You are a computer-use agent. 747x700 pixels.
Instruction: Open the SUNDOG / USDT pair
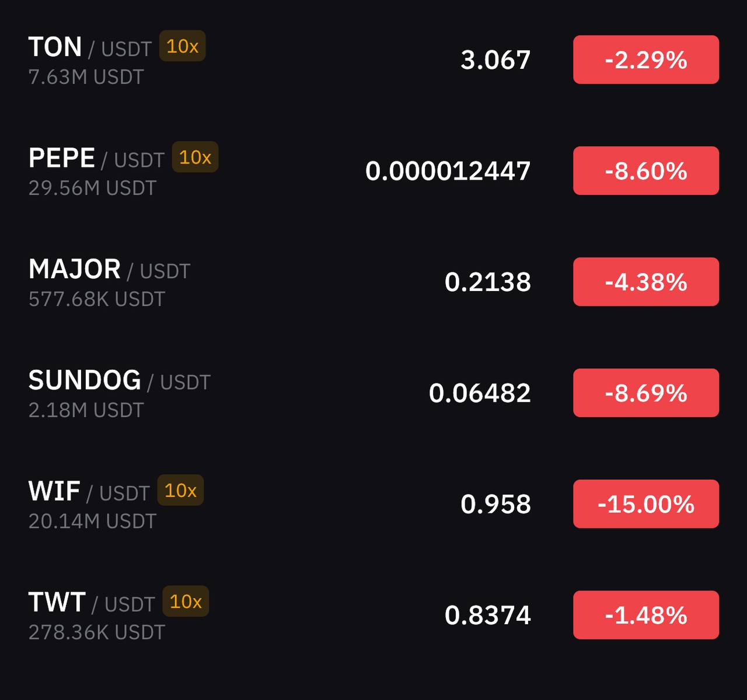click(x=373, y=393)
